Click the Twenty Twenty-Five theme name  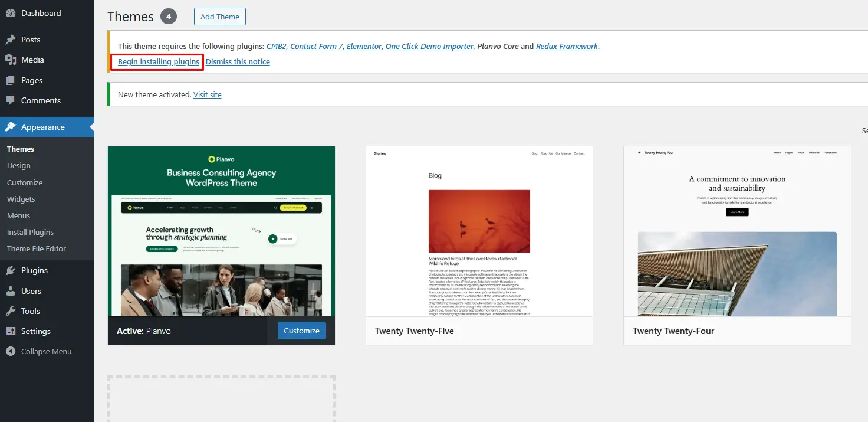[x=415, y=331]
